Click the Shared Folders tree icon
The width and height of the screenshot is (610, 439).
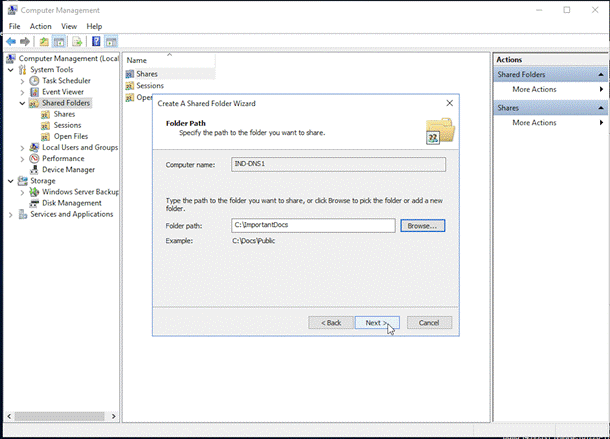[34, 104]
